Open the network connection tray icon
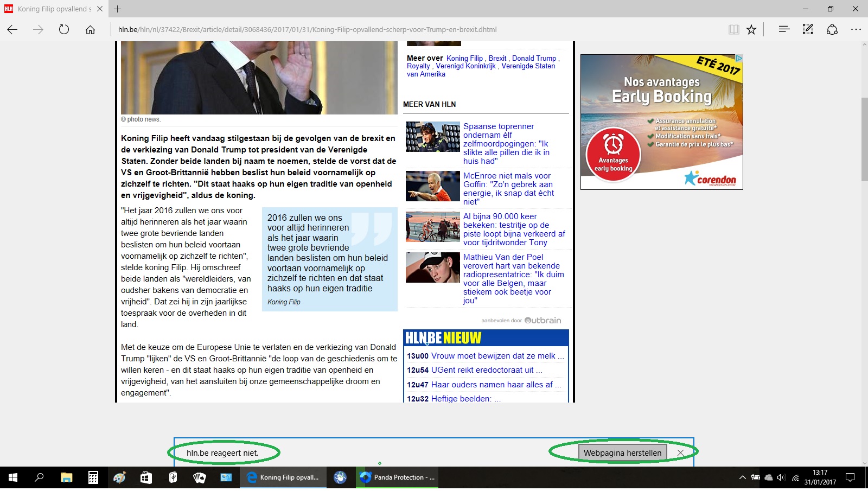 795,477
